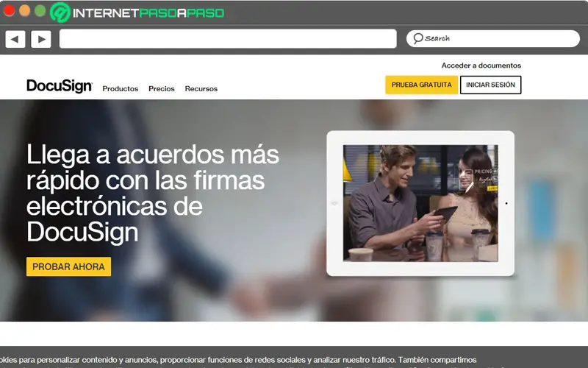This screenshot has width=588, height=368.
Task: Focus the empty browser address bar
Action: [x=228, y=39]
